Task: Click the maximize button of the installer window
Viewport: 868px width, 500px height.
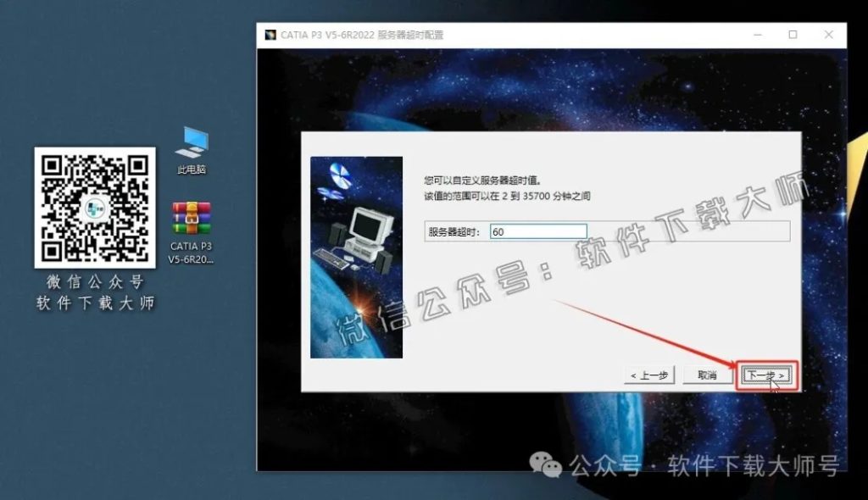Action: [x=792, y=36]
